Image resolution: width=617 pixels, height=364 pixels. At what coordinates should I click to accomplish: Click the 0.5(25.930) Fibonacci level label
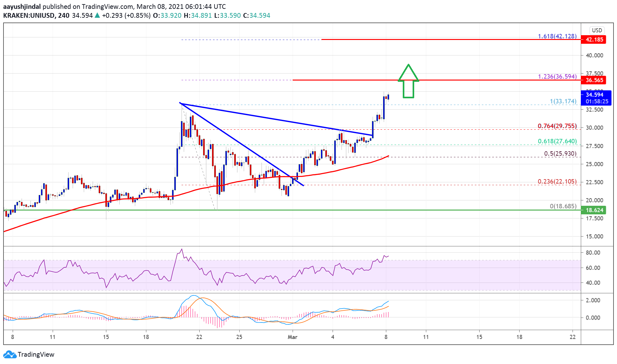(x=560, y=153)
